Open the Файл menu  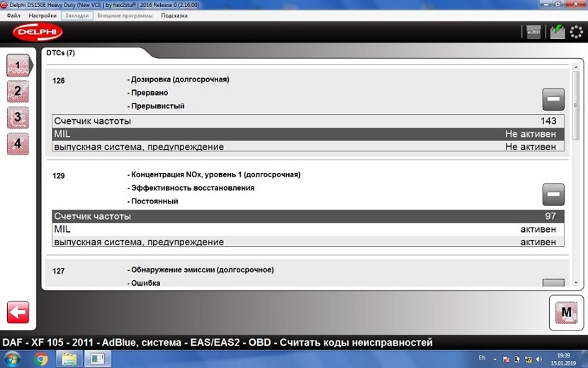[x=13, y=16]
